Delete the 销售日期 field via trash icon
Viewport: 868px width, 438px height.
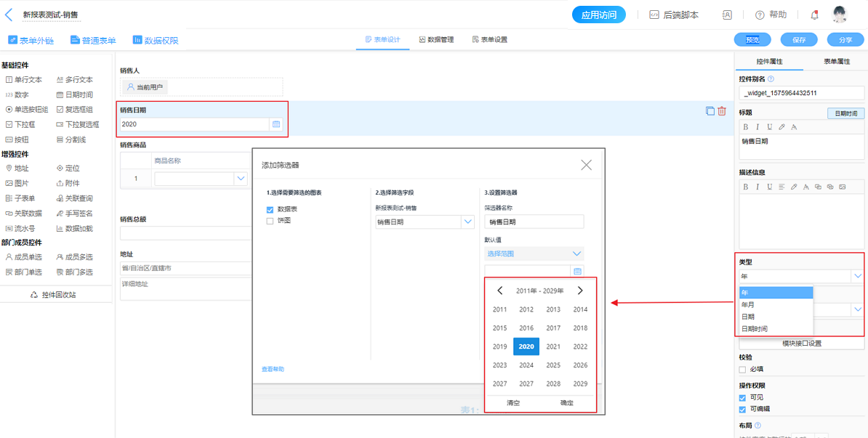[x=722, y=111]
